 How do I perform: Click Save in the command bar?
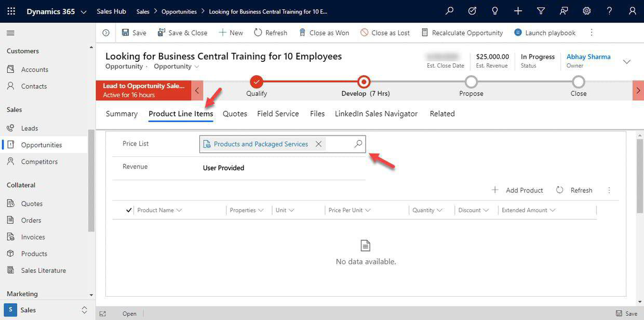pyautogui.click(x=134, y=33)
